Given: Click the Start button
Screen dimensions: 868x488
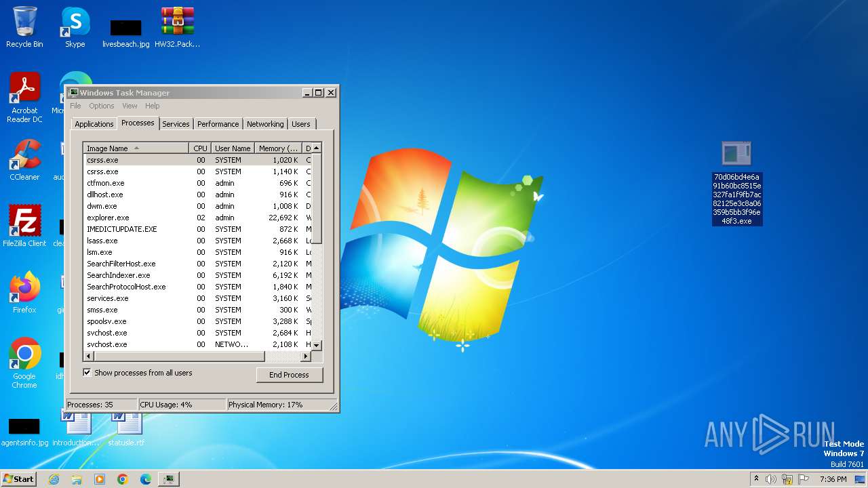Looking at the screenshot, I should click(x=18, y=479).
